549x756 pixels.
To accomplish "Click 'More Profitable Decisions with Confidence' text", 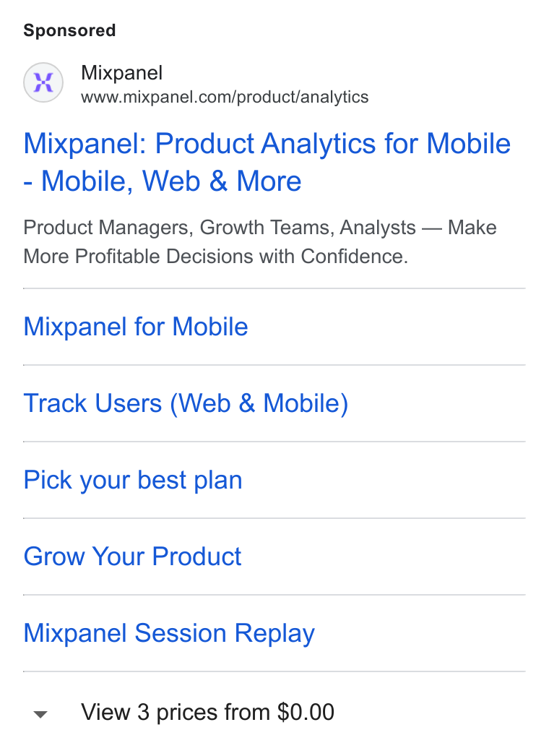I will click(x=215, y=257).
